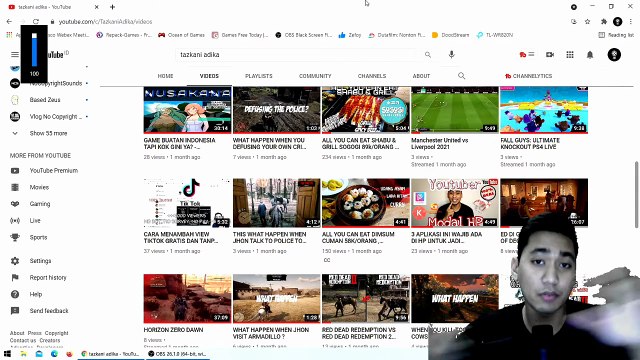Open the account avatar menu
Viewport: 640px width, 360px height.
pos(614,54)
